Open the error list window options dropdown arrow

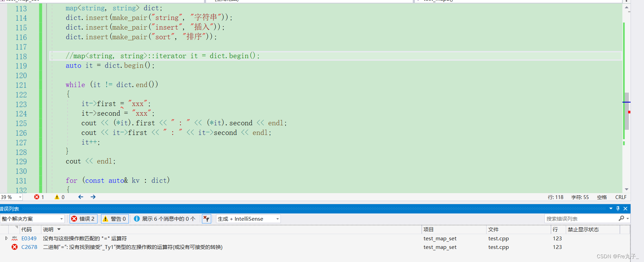click(x=611, y=209)
